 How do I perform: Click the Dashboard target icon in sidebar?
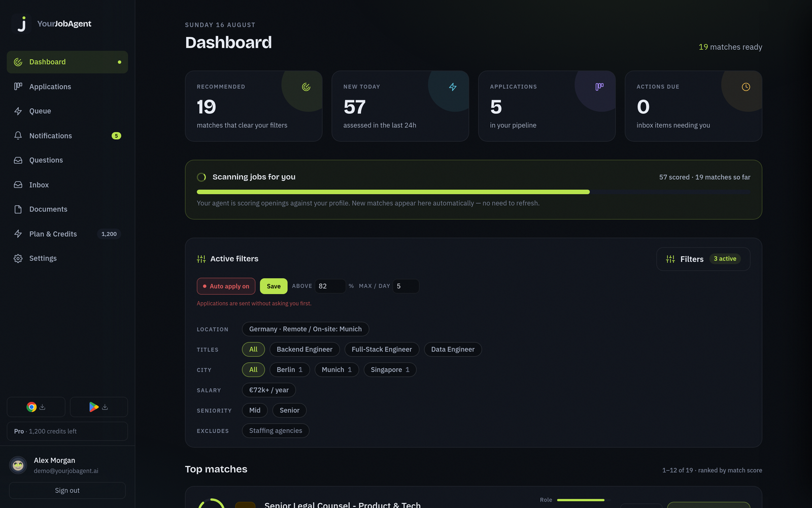pyautogui.click(x=18, y=62)
